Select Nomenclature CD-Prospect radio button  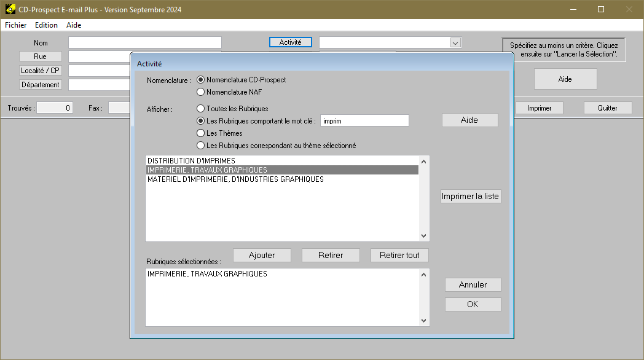(x=200, y=80)
